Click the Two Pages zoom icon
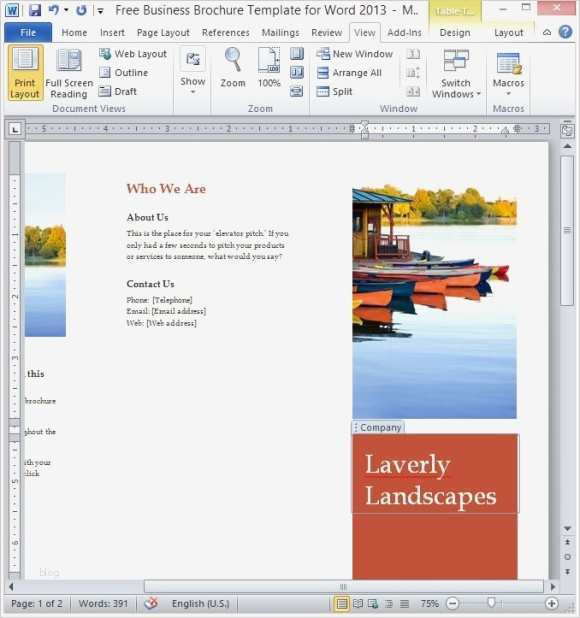 coord(297,73)
